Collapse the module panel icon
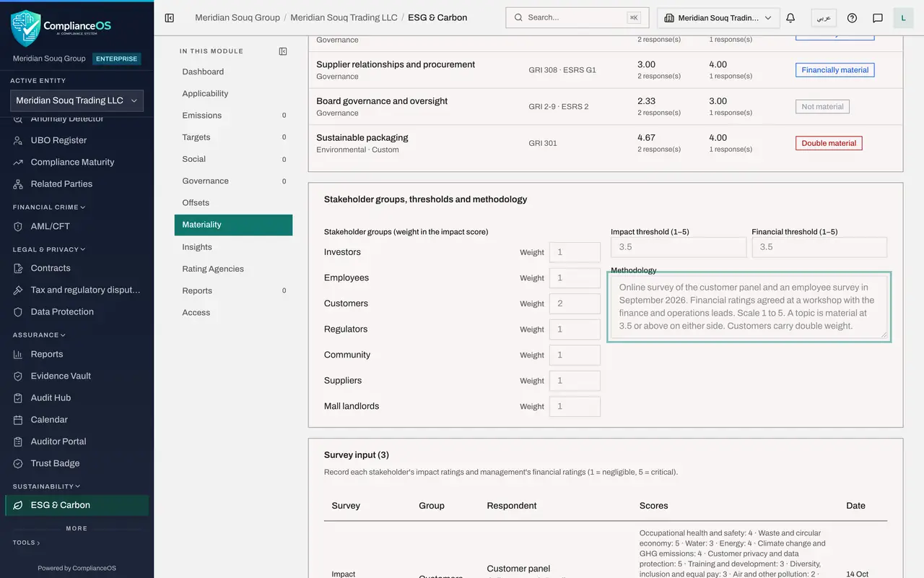This screenshot has width=924, height=578. [x=283, y=51]
